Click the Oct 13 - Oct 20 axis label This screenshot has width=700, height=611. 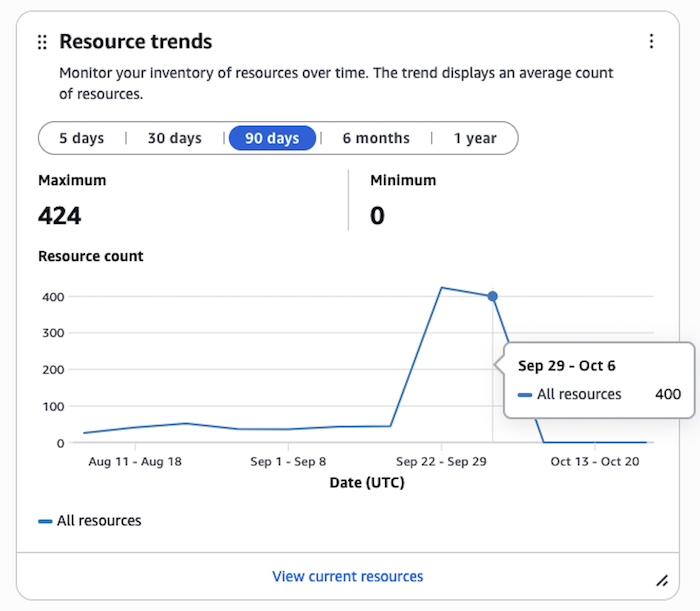pyautogui.click(x=594, y=462)
